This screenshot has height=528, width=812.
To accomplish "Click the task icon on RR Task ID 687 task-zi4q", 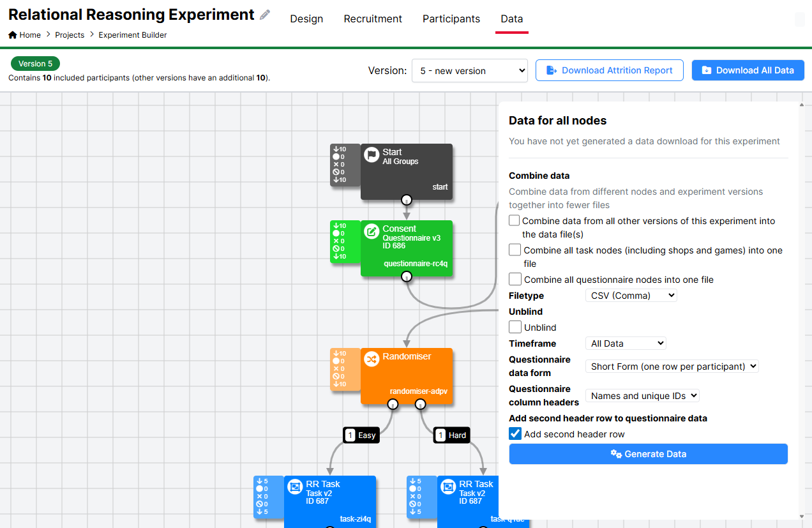I will pyautogui.click(x=295, y=487).
